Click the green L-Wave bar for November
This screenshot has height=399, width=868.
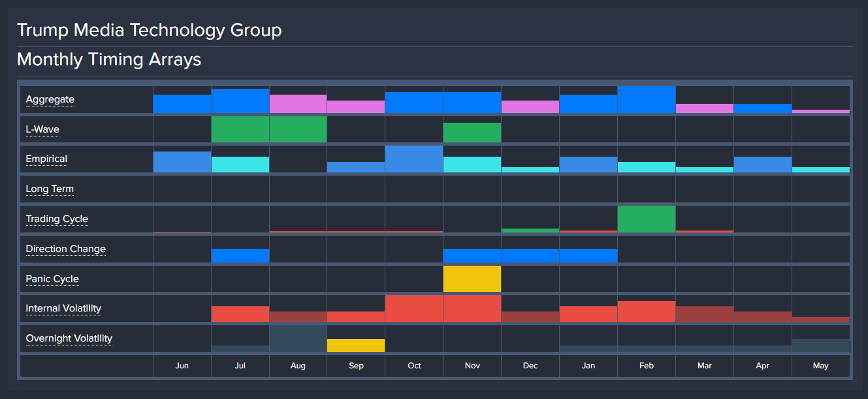pyautogui.click(x=472, y=133)
